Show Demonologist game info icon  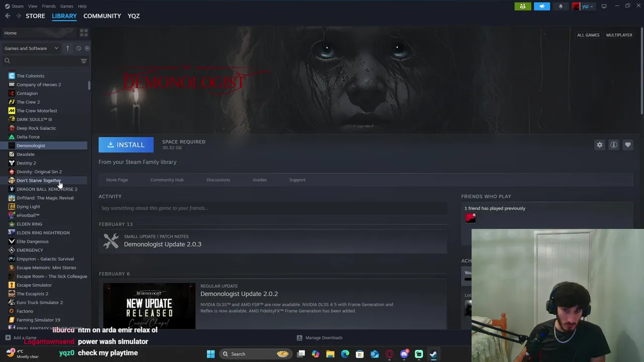pos(614,145)
